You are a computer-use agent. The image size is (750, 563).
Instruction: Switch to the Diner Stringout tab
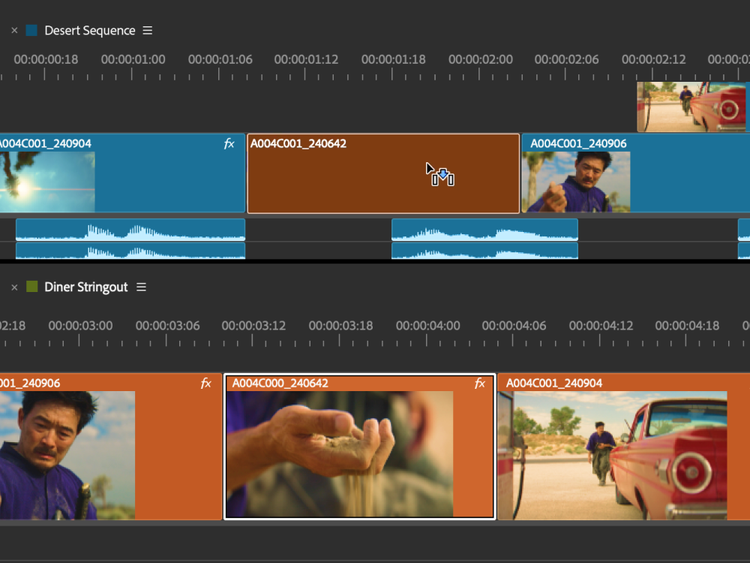[86, 287]
